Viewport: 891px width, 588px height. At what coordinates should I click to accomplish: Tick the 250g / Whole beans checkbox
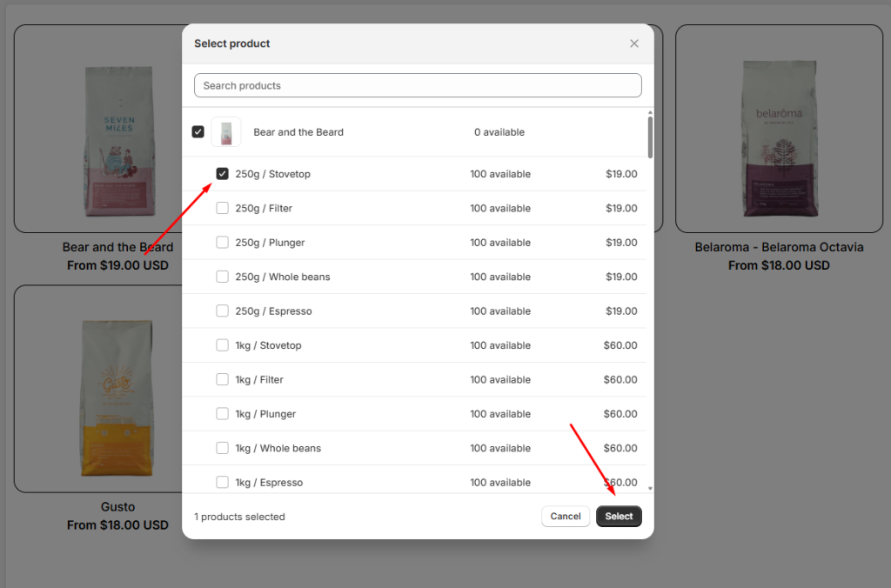pyautogui.click(x=223, y=277)
